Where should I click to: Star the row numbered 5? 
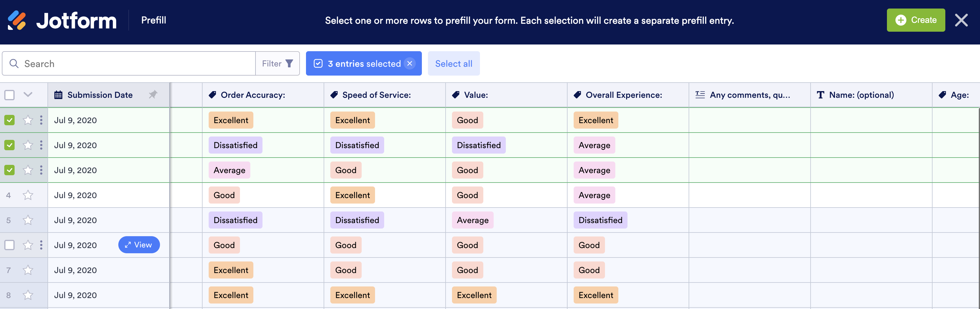(x=28, y=220)
